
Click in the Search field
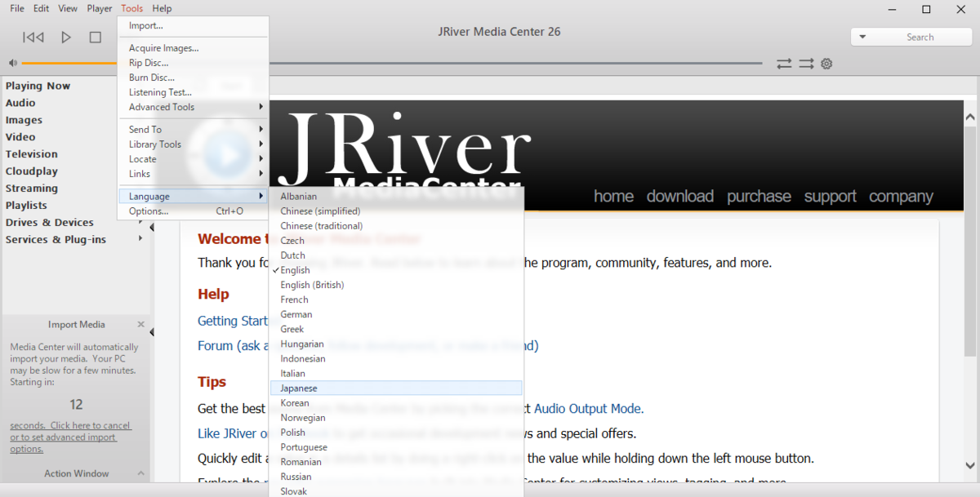(920, 37)
